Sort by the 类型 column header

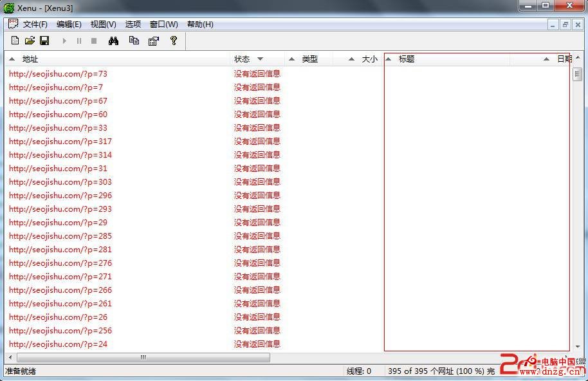(310, 59)
